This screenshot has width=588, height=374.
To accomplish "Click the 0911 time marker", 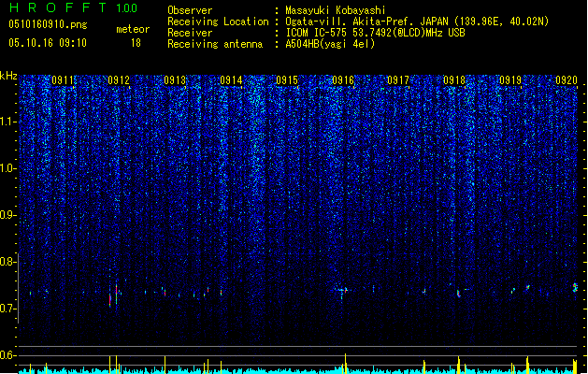I will click(63, 80).
